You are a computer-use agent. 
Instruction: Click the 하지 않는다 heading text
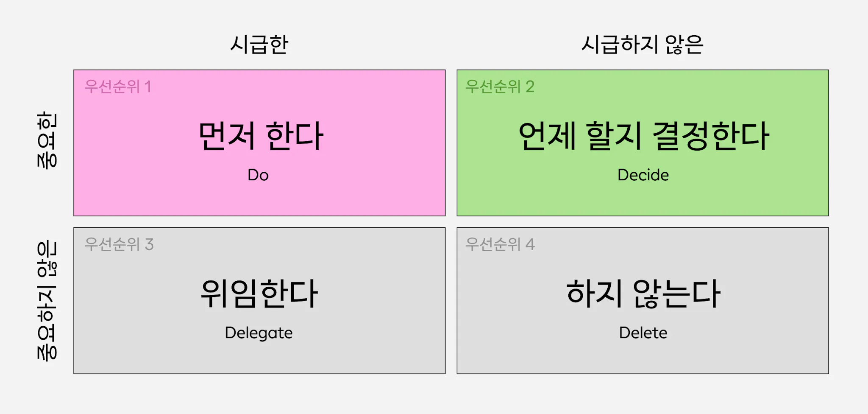643,294
